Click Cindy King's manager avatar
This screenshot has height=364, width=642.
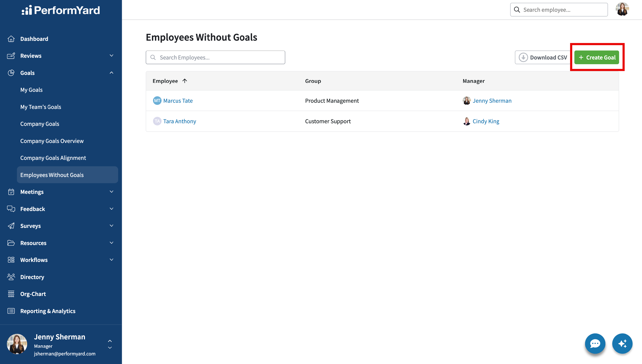(x=467, y=121)
